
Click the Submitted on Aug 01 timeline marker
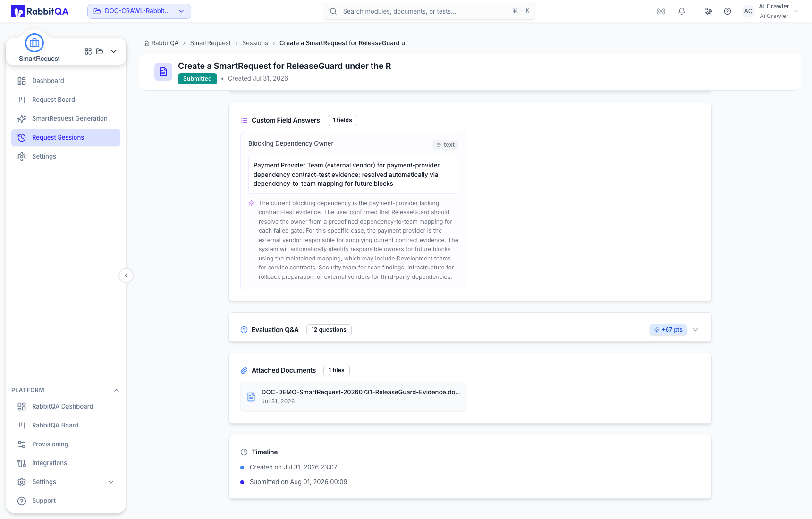pyautogui.click(x=242, y=482)
